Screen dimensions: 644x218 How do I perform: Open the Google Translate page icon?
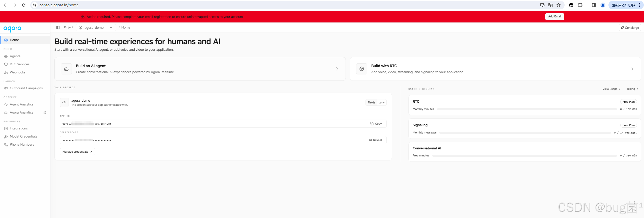pyautogui.click(x=550, y=5)
